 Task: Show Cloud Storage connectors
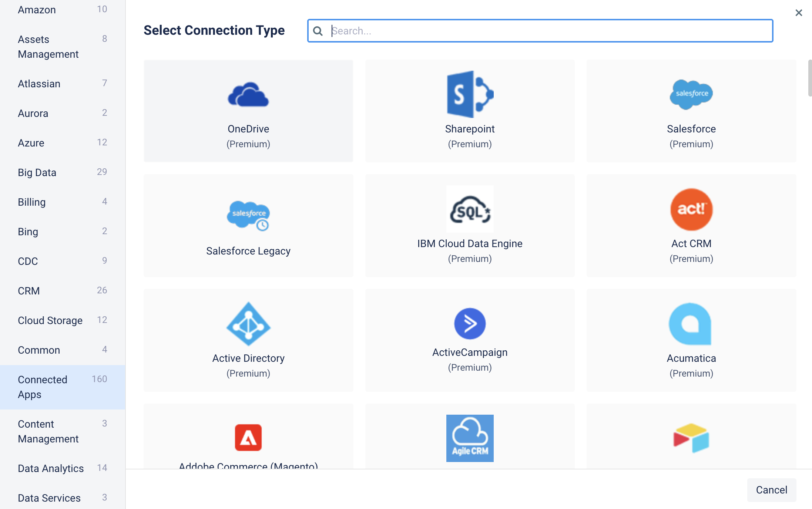tap(63, 320)
